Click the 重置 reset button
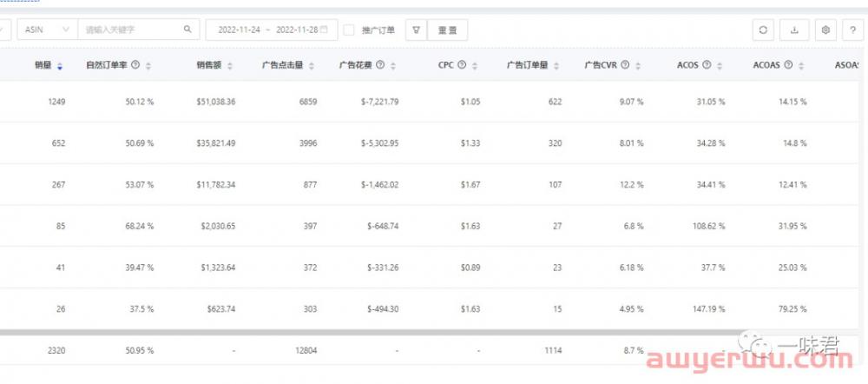The width and height of the screenshot is (868, 384). point(447,30)
